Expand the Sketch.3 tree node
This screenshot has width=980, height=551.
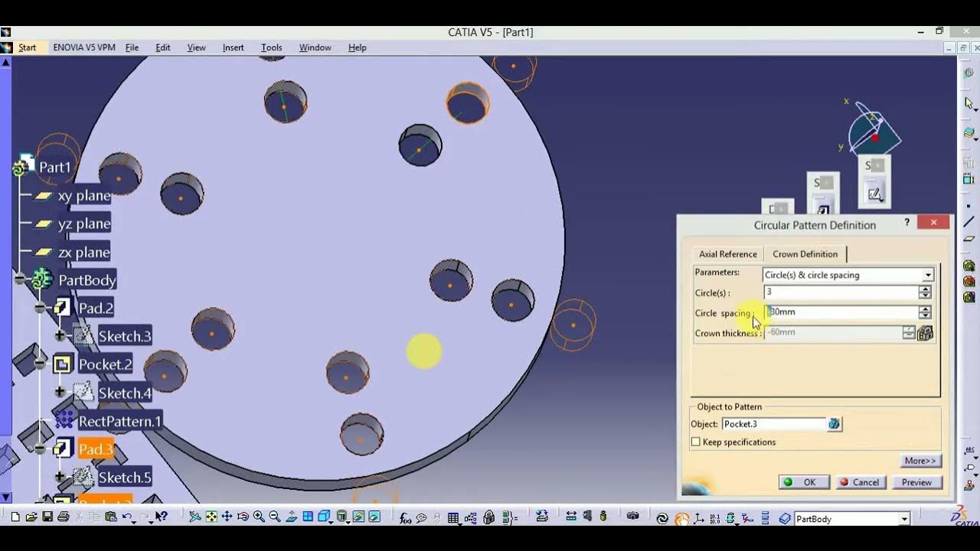pyautogui.click(x=60, y=336)
